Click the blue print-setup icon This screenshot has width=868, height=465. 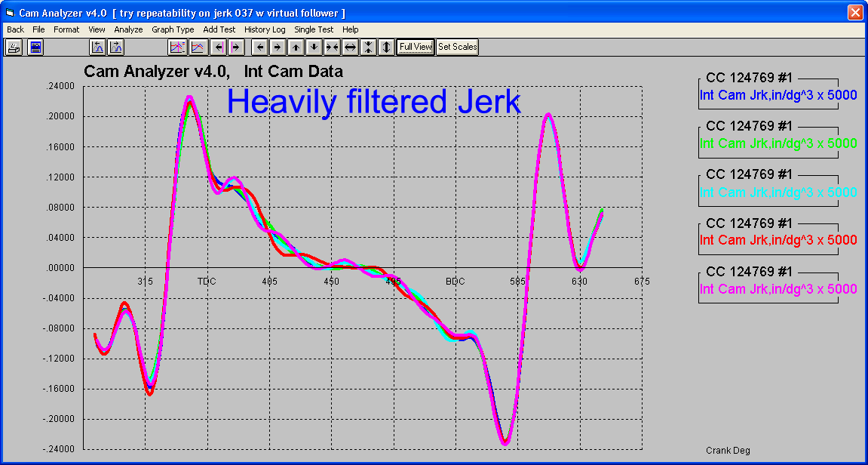click(x=36, y=47)
